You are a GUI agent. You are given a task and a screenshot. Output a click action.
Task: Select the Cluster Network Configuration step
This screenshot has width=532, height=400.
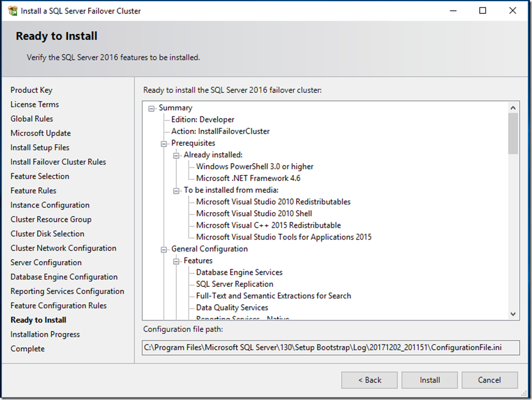point(63,248)
